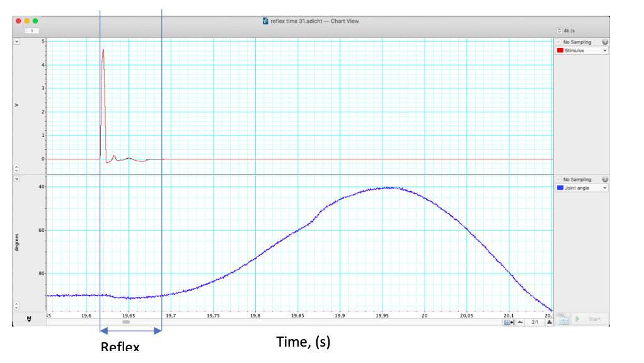Click the 'V' axis unit label

click(17, 105)
